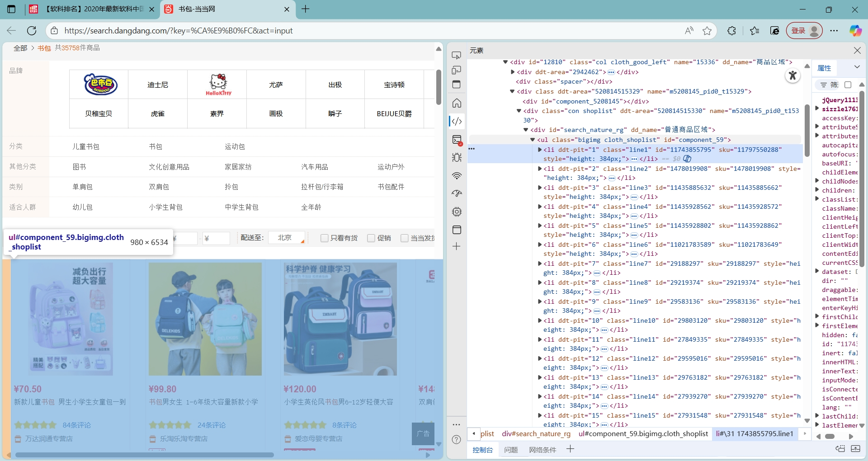The height and width of the screenshot is (461, 868).
Task: Open the 问题 drawer tab
Action: (511, 450)
